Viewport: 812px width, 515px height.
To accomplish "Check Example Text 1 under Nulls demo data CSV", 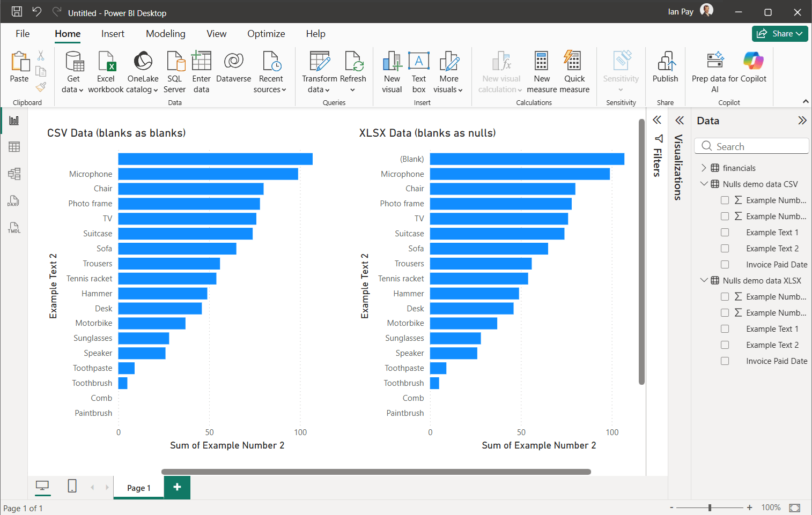I will [725, 233].
